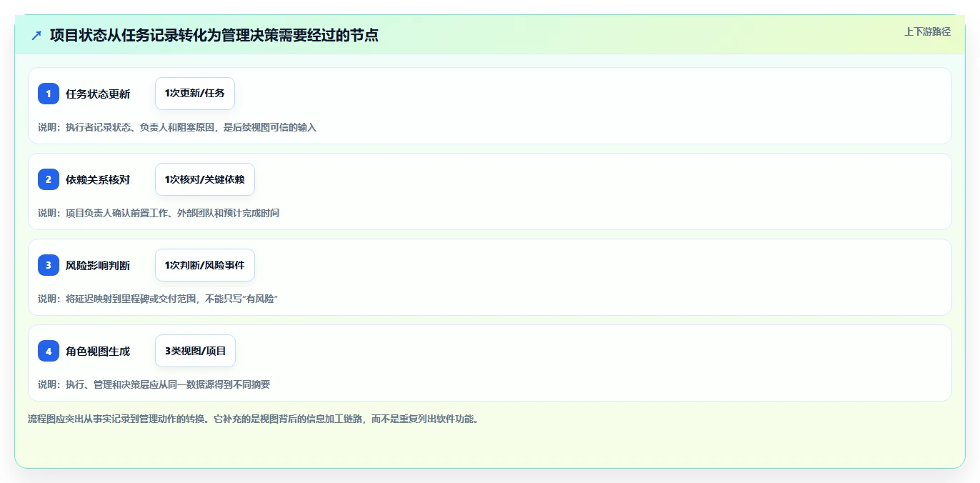Click description starting 说明：执行、管理和决策层

click(154, 384)
